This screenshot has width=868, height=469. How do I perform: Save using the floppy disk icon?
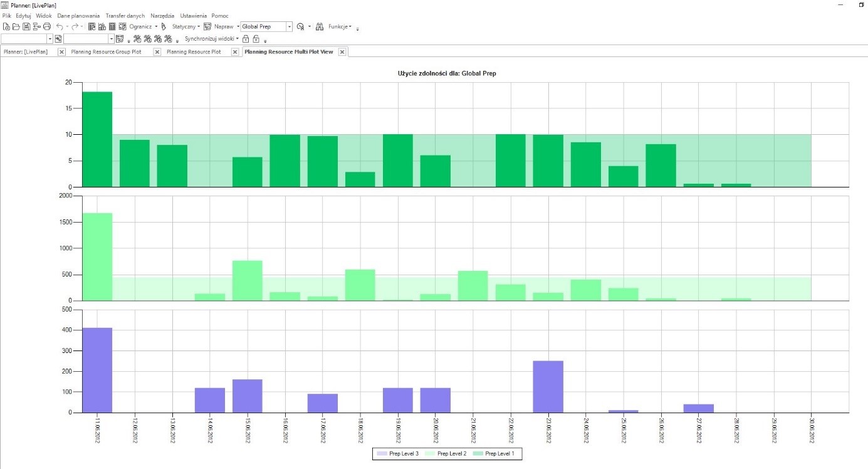pos(26,26)
